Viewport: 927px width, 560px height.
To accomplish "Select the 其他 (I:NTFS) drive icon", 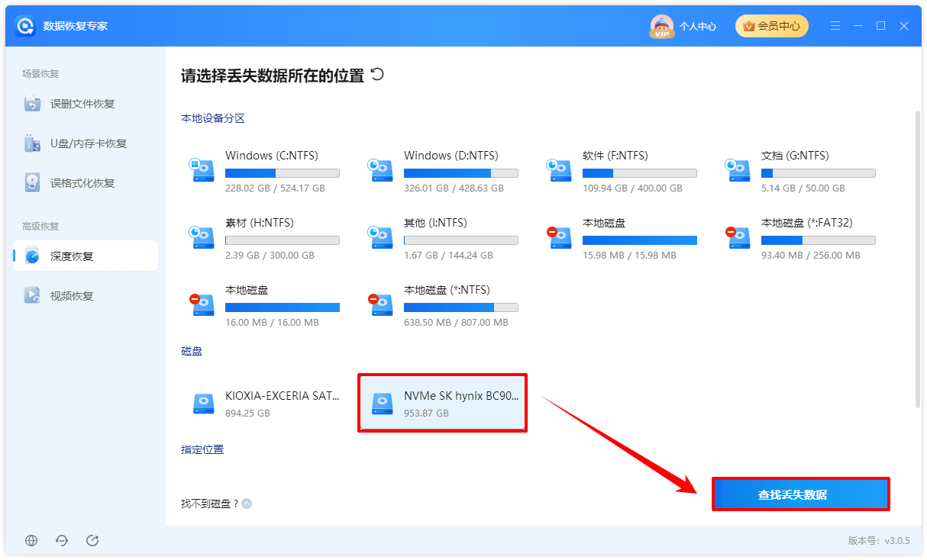I will coord(381,237).
